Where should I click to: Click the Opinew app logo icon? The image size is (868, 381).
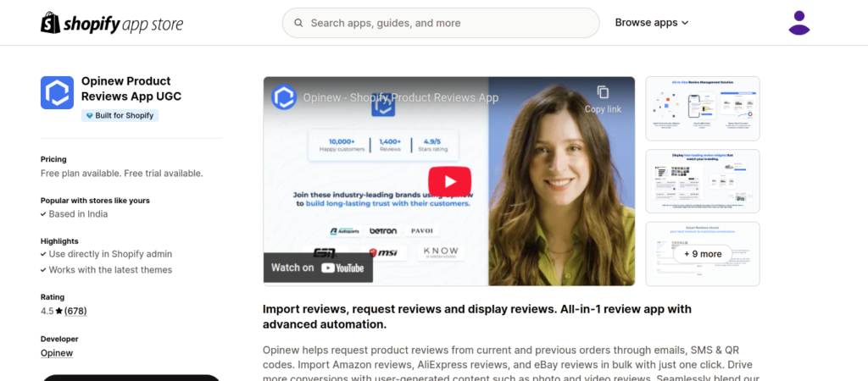pos(57,92)
